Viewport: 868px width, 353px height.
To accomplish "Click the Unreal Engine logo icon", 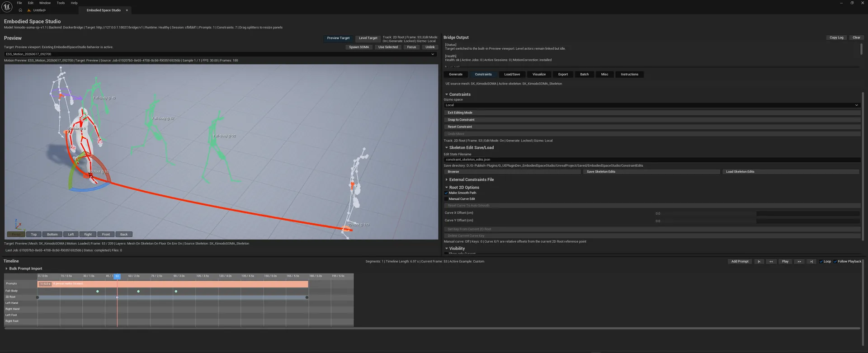I will [7, 7].
